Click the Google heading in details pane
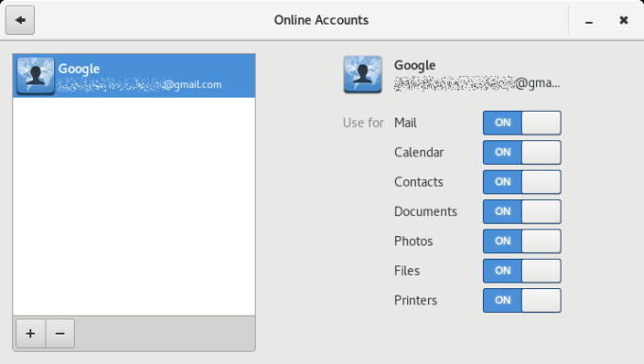 (x=415, y=65)
